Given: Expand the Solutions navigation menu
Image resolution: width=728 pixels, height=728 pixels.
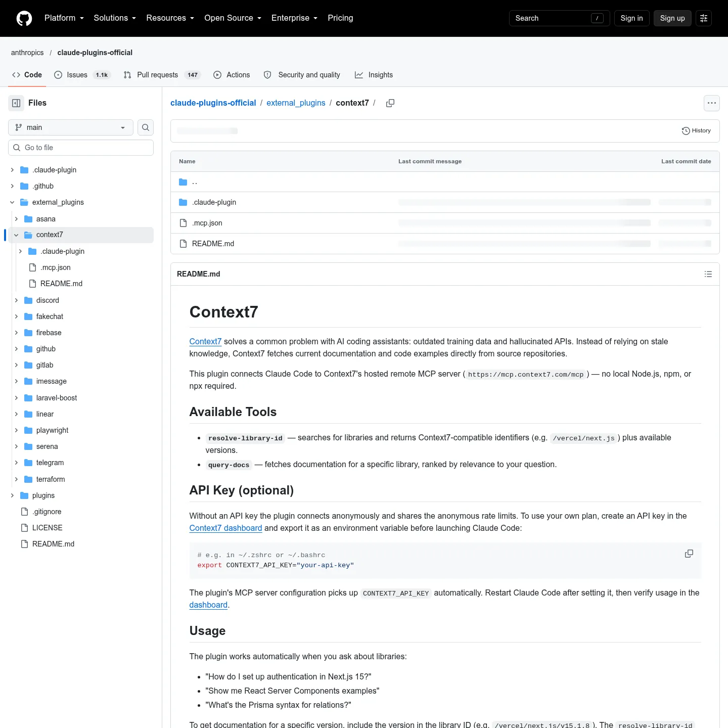Looking at the screenshot, I should click(x=115, y=18).
